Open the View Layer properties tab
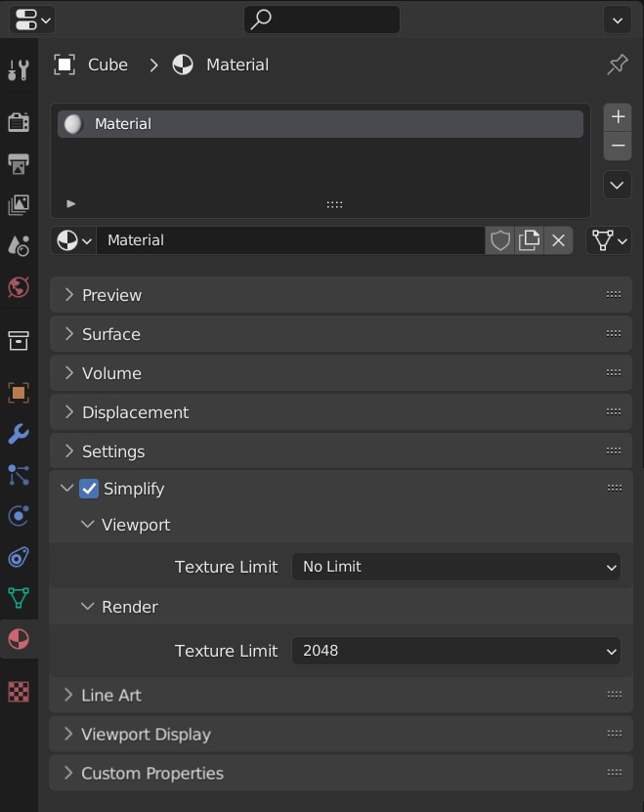Screen dimensions: 644x812 coord(19,205)
